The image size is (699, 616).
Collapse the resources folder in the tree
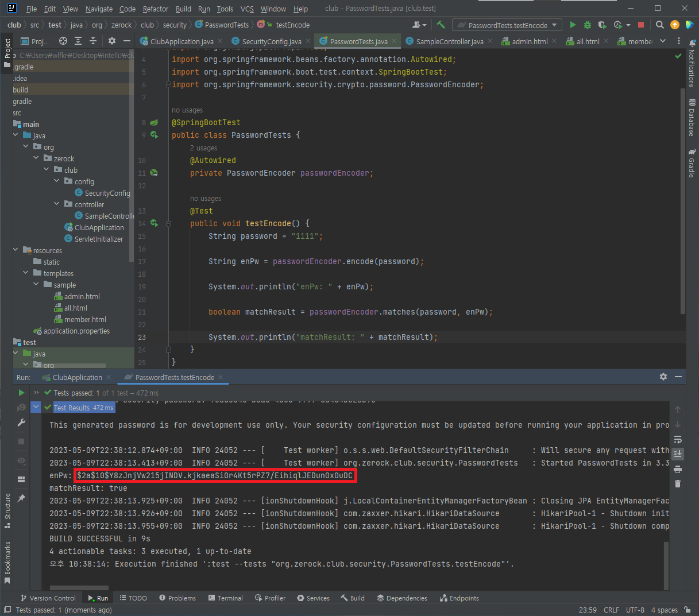[16, 250]
